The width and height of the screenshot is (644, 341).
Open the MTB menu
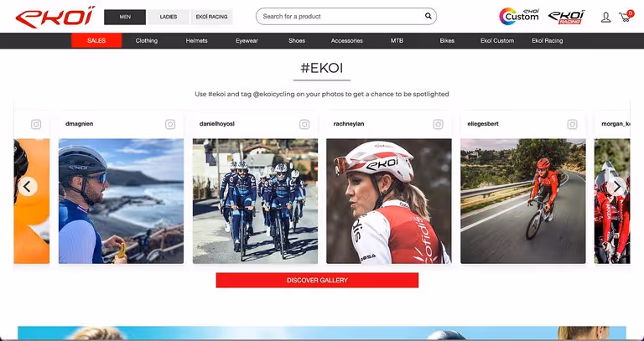tap(397, 40)
